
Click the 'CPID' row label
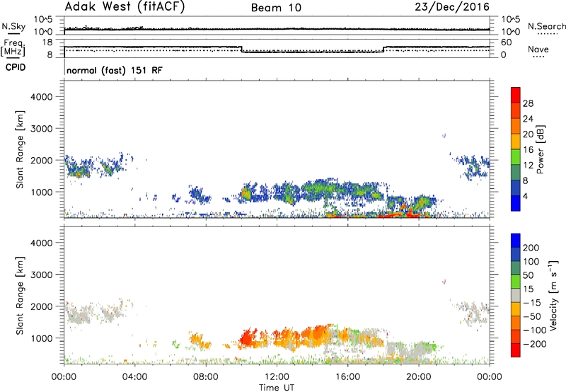point(16,67)
